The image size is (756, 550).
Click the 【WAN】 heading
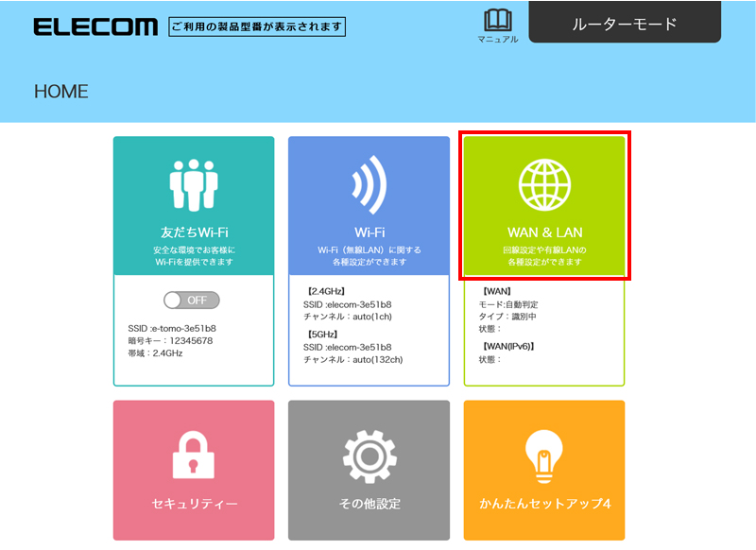click(496, 291)
